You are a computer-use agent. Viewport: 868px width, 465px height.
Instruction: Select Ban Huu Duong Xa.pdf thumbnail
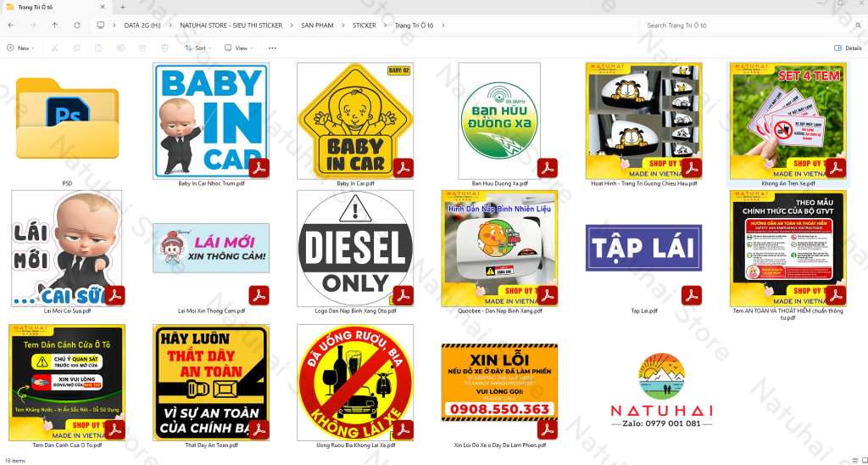coord(499,120)
